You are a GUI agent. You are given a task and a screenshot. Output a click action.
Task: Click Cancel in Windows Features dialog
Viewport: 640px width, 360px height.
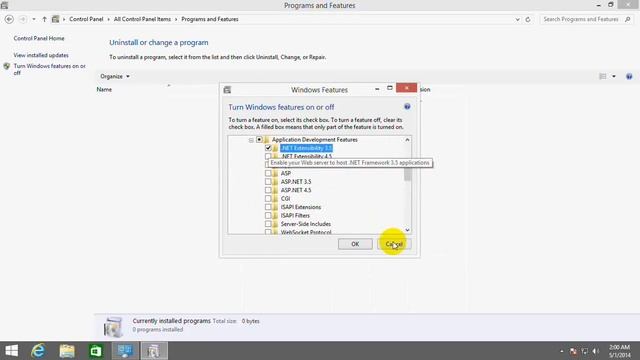point(394,244)
